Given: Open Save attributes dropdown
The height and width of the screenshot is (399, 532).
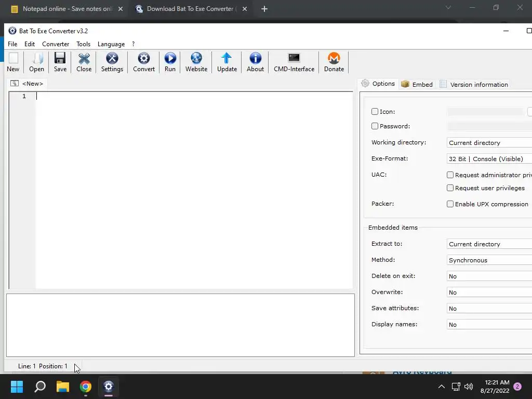Looking at the screenshot, I should [x=489, y=309].
